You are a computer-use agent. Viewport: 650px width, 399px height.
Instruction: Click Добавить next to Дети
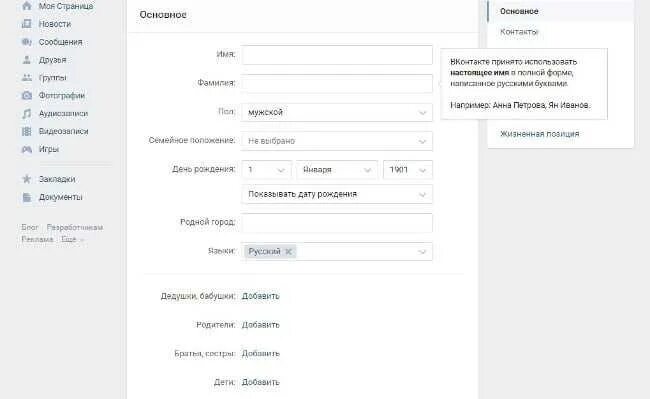click(260, 382)
